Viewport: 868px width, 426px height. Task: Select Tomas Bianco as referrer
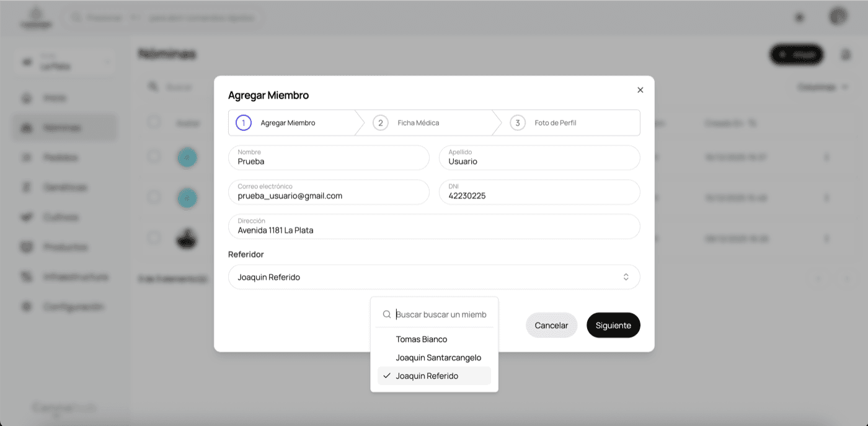pos(422,339)
